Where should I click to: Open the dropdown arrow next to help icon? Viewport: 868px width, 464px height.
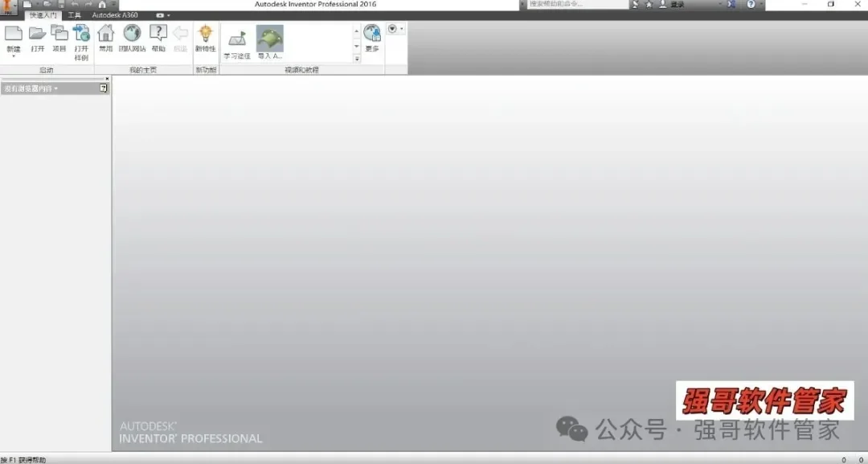coord(761,5)
